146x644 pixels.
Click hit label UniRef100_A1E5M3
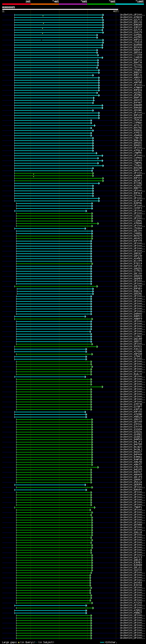pyautogui.click(x=131, y=37)
